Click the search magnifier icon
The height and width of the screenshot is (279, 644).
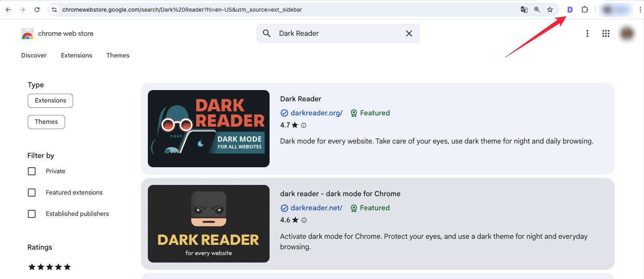click(x=267, y=33)
